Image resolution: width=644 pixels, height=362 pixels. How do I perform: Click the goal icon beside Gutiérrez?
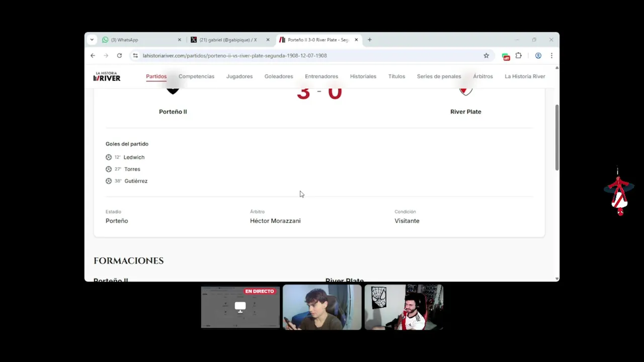click(109, 181)
